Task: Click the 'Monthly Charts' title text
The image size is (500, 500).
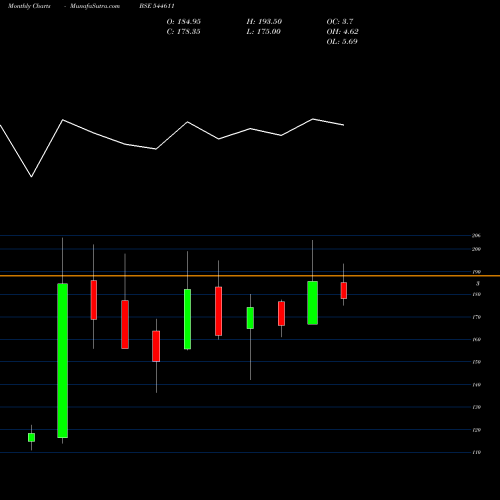Action: (29, 6)
